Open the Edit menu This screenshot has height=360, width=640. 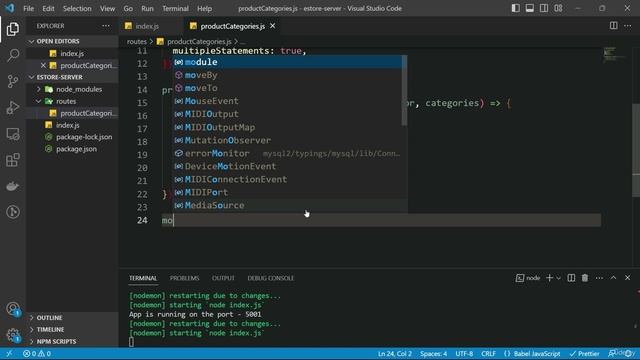pyautogui.click(x=48, y=8)
